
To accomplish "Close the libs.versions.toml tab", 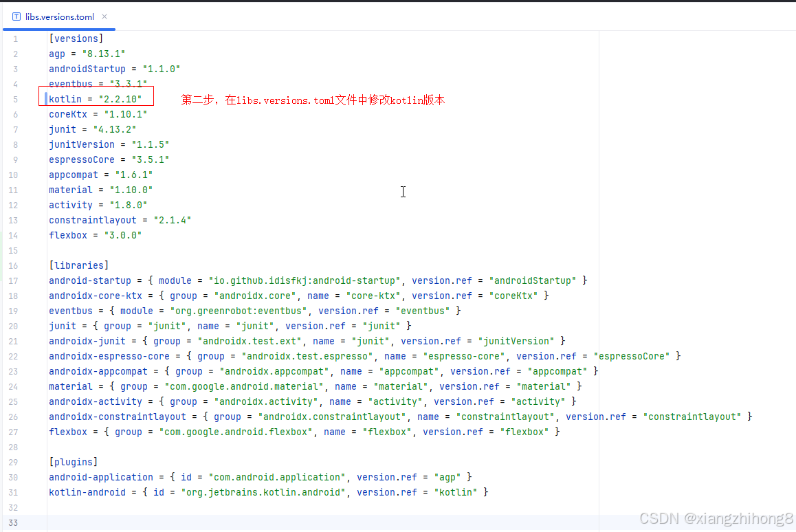I will click(x=105, y=17).
